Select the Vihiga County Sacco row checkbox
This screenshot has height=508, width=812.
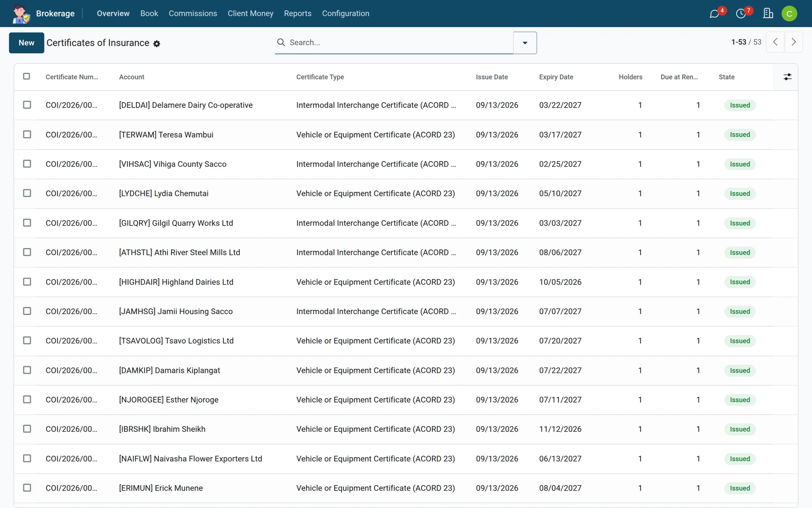[27, 163]
